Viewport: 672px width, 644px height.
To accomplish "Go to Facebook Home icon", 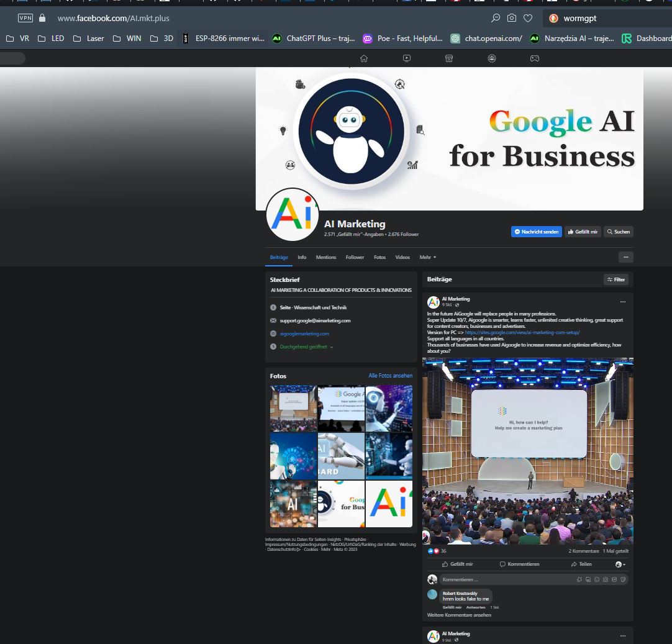I will tap(364, 58).
